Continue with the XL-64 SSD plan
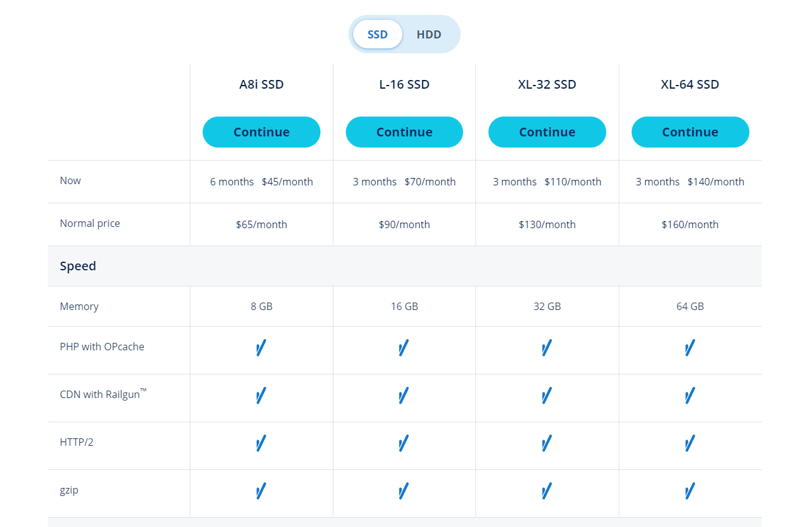Viewport: 812px width, 527px height. (x=691, y=132)
